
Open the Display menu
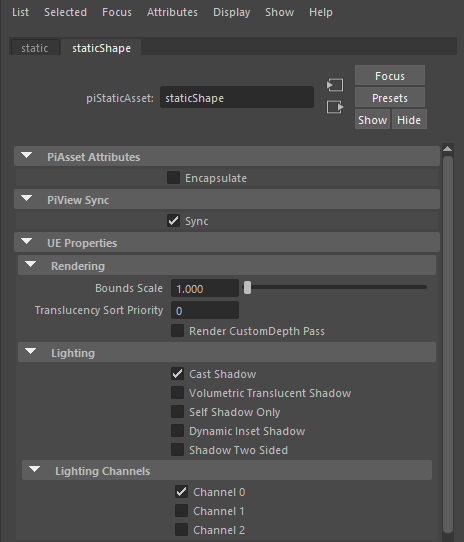231,12
